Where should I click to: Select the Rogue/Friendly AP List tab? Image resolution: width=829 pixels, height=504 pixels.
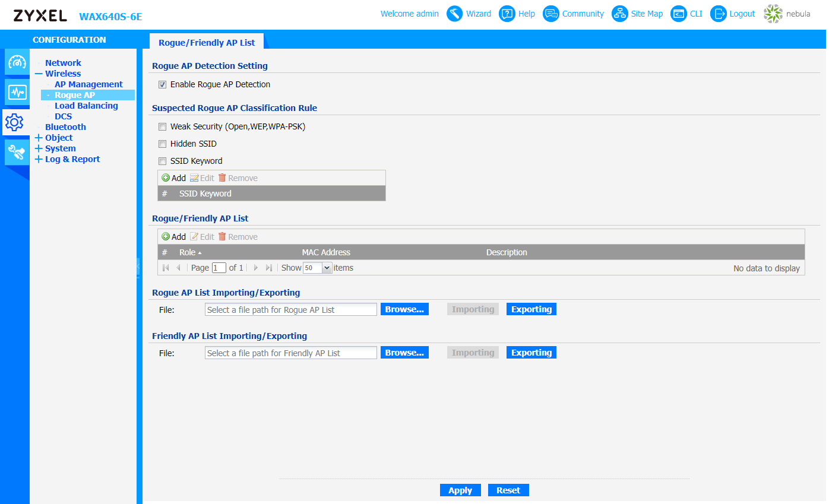click(207, 43)
